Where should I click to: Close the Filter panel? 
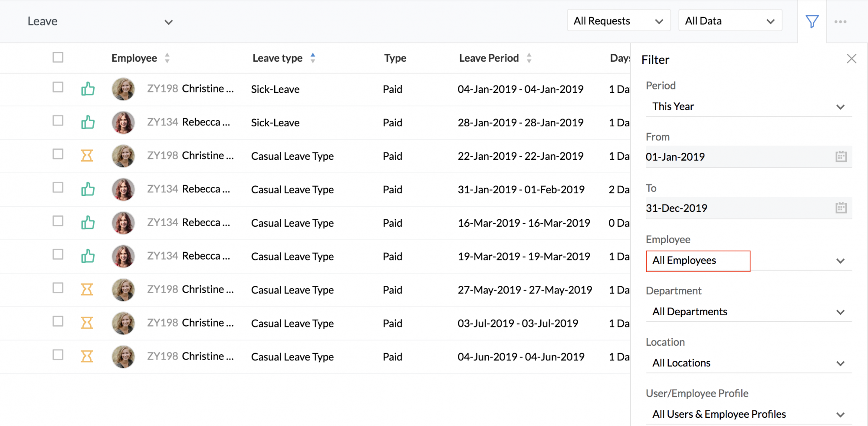851,59
